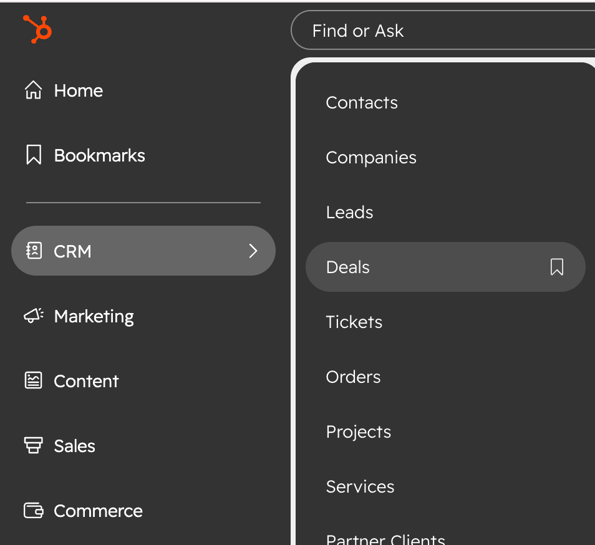595x545 pixels.
Task: Click the Home house icon
Action: (33, 90)
